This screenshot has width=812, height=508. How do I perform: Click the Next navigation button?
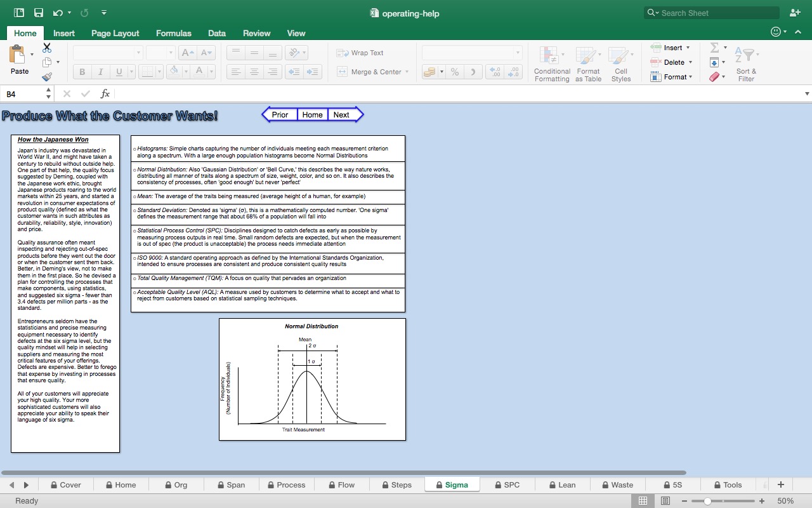341,115
